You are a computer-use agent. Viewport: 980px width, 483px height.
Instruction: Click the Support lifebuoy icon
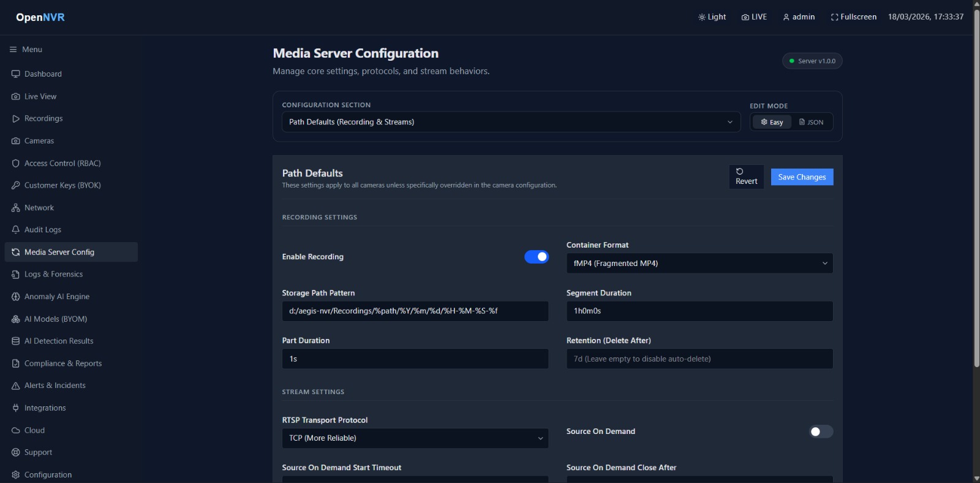click(16, 452)
